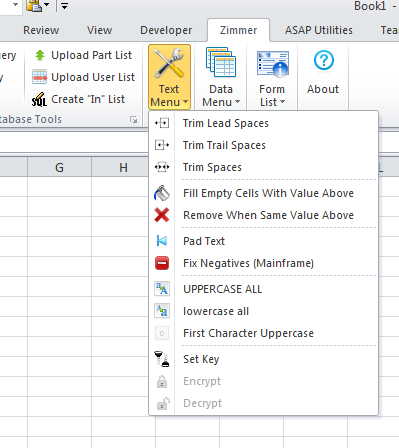Click the lowercase all letter icon
399x448 pixels.
(x=162, y=311)
